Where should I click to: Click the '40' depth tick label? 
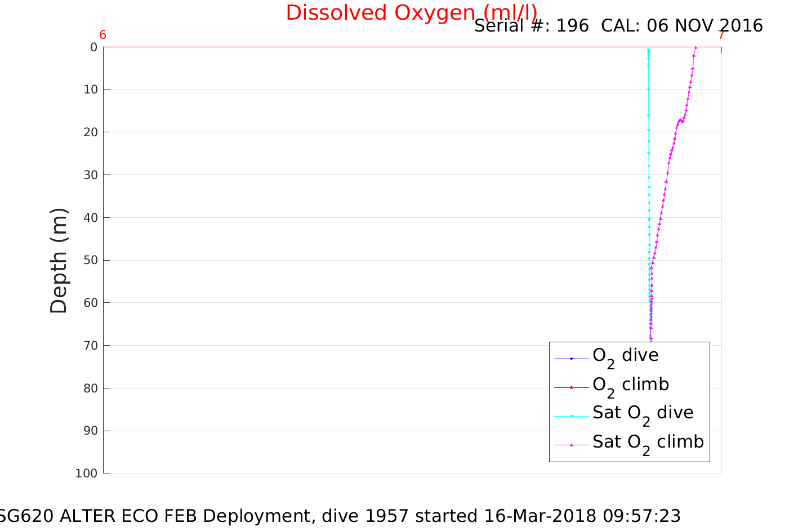pyautogui.click(x=91, y=218)
